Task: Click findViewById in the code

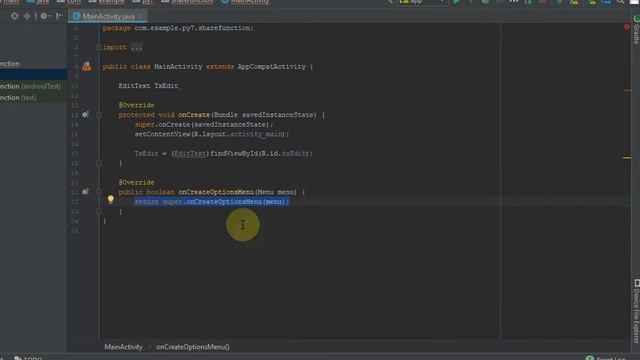Action: tap(234, 153)
